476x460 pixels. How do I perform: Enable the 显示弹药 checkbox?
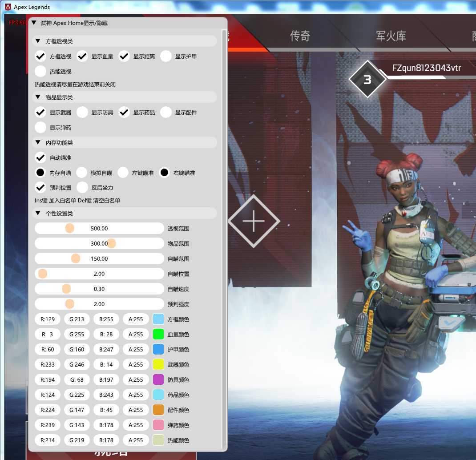[40, 127]
